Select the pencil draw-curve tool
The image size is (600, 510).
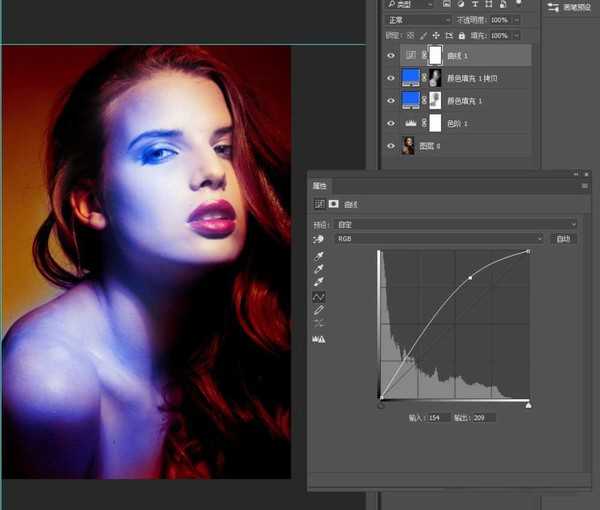(319, 310)
